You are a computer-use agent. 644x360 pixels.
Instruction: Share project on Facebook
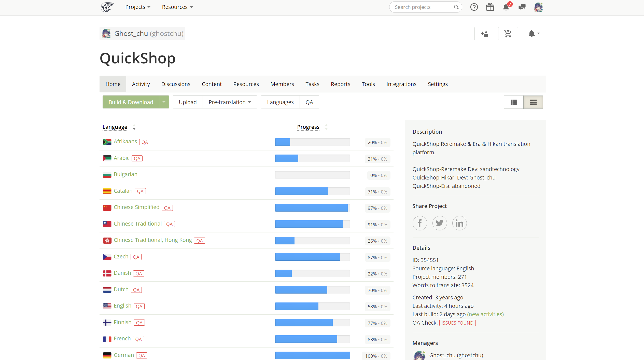[420, 223]
